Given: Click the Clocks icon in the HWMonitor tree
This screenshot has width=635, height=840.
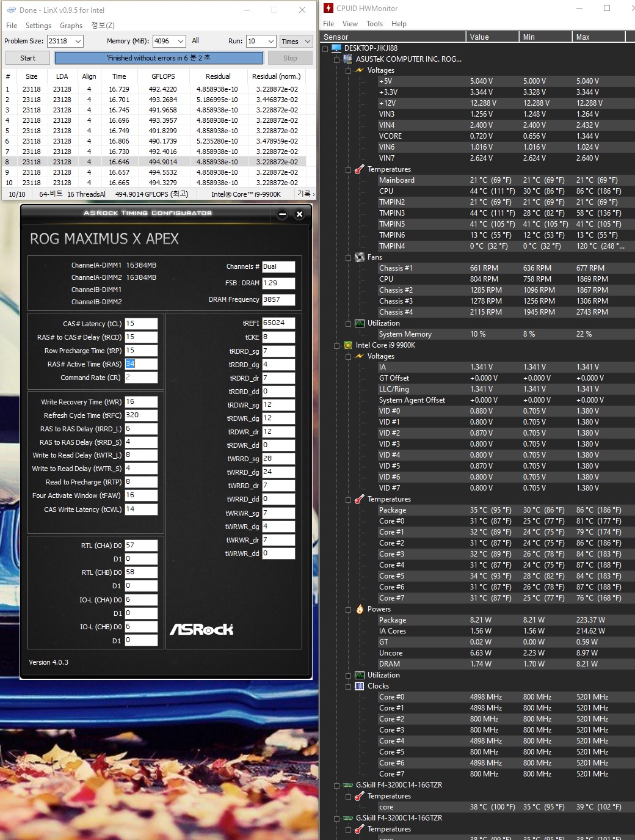Looking at the screenshot, I should [x=360, y=686].
